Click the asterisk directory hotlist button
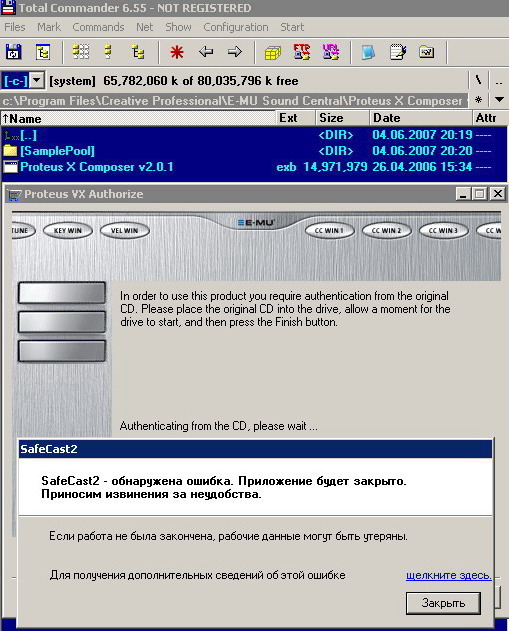 pyautogui.click(x=478, y=99)
